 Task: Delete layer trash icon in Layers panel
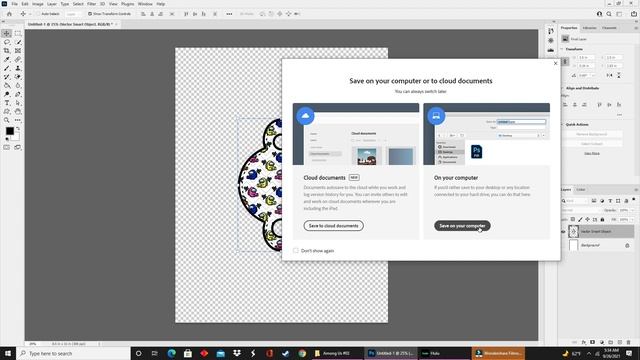click(x=629, y=342)
